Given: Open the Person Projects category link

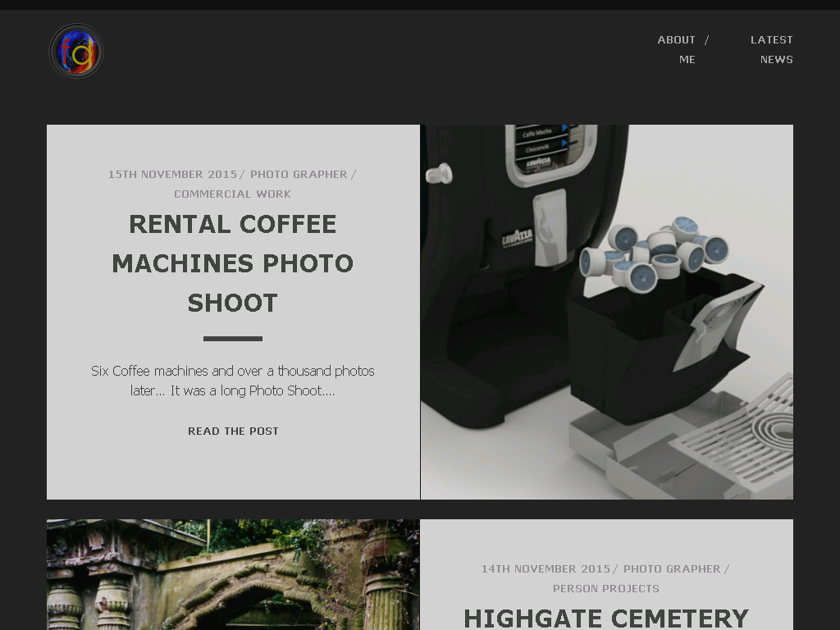Looking at the screenshot, I should tap(606, 589).
